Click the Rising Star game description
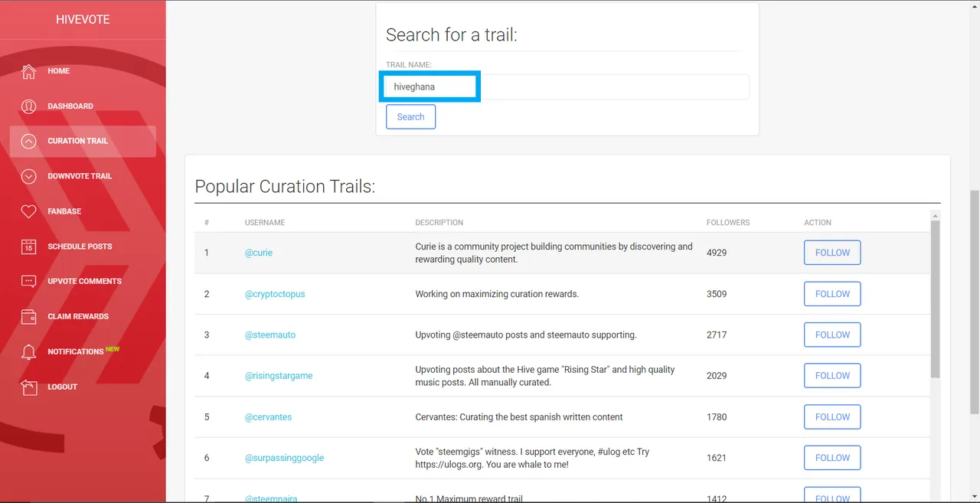This screenshot has height=503, width=980. pos(545,376)
